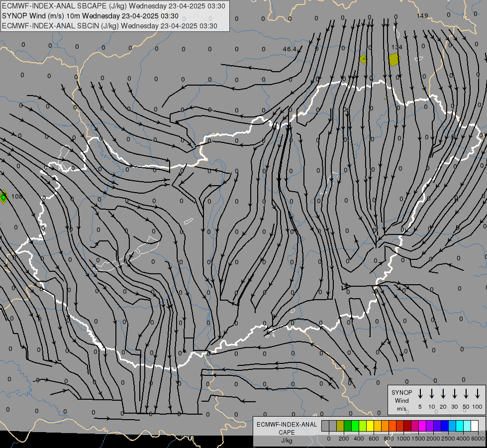Pick the olive swatch in CAPE color bar
This screenshot has width=487, height=448.
340,426
